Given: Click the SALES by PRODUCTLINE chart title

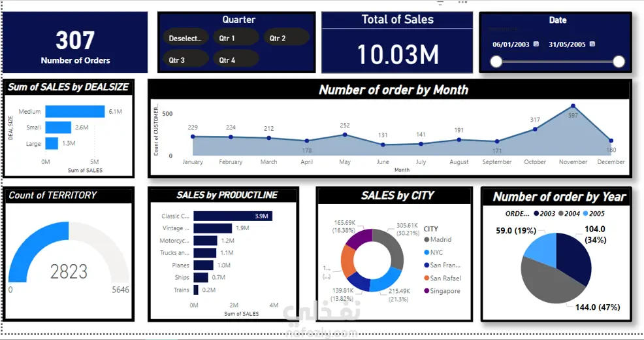Looking at the screenshot, I should click(x=227, y=195).
